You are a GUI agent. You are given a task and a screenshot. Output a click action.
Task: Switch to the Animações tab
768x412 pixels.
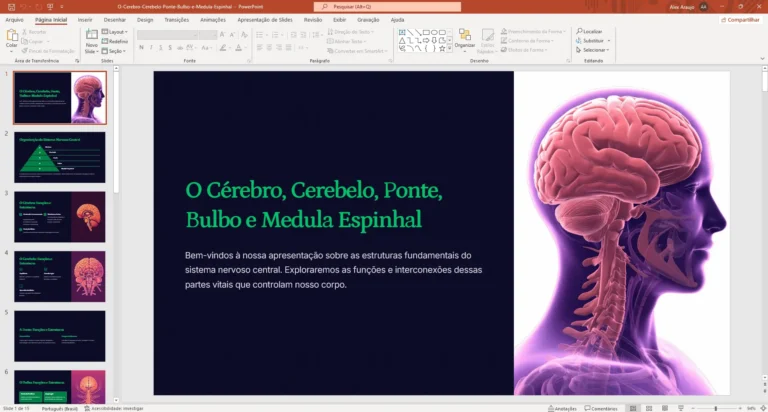(213, 20)
